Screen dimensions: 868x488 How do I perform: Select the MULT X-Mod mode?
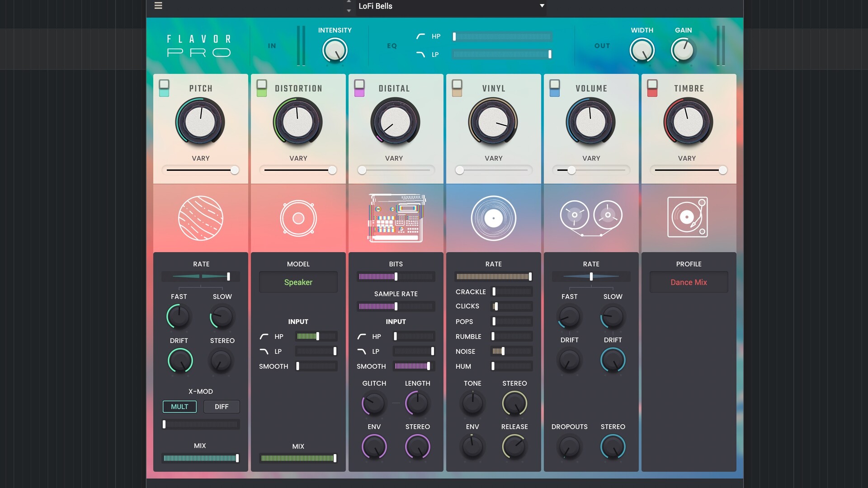point(179,407)
